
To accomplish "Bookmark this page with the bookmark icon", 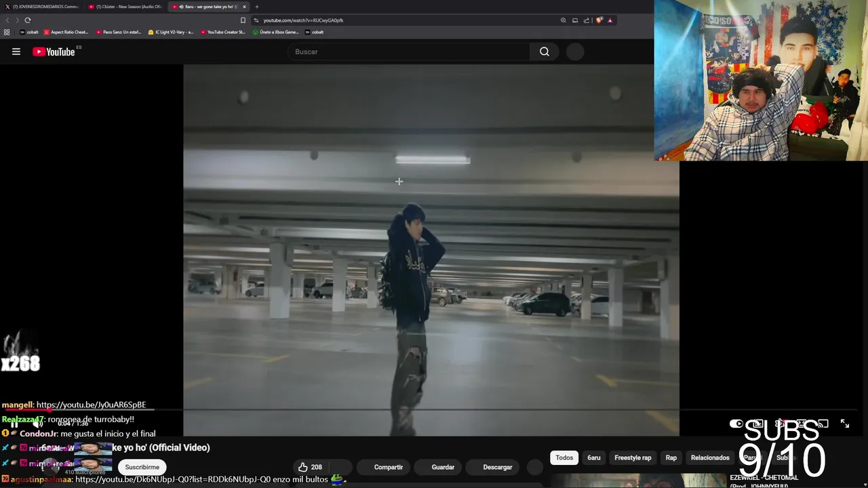I will (243, 20).
